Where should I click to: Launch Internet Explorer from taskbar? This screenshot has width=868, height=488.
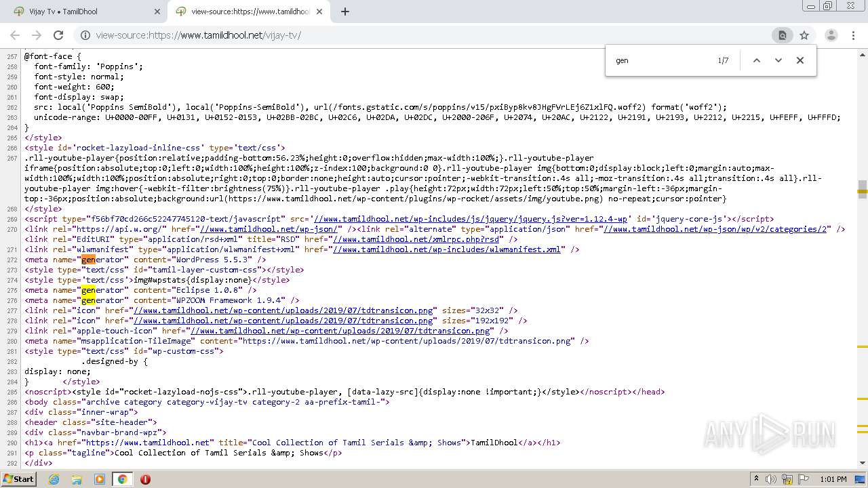coord(54,479)
